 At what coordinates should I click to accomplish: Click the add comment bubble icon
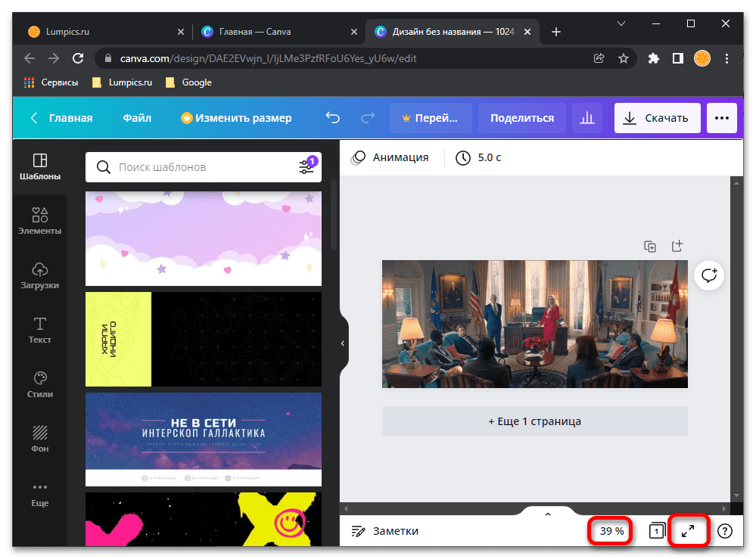pos(709,275)
